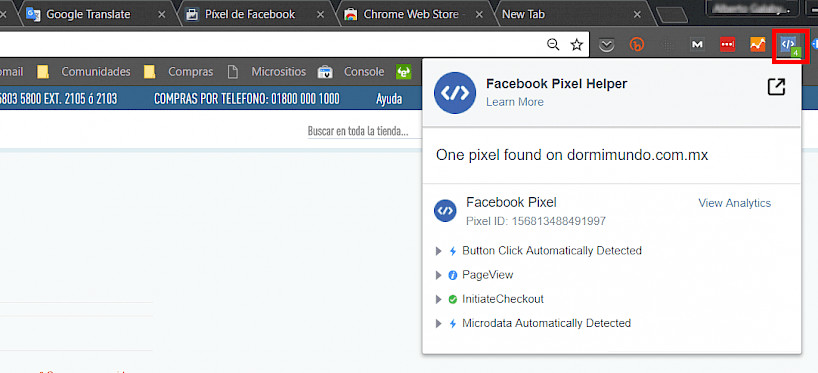Expand the InitiateCheckout event row
The width and height of the screenshot is (818, 373).
tap(489, 299)
